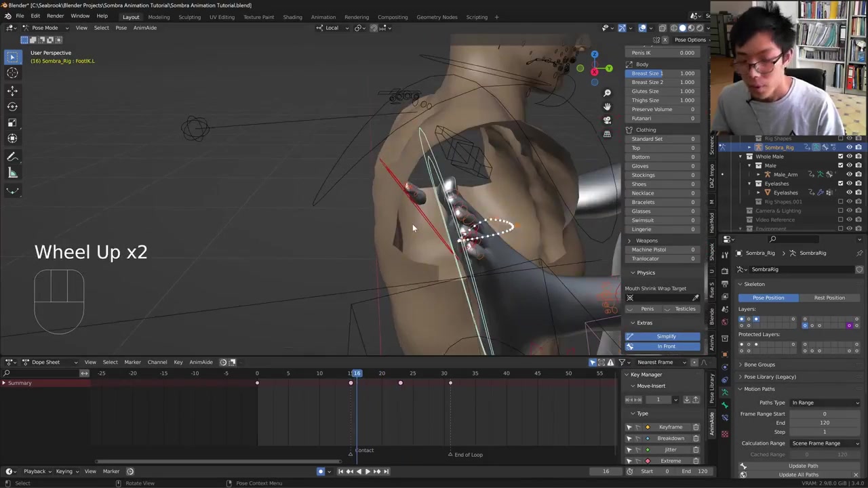Pick the Measure tool

[12, 173]
